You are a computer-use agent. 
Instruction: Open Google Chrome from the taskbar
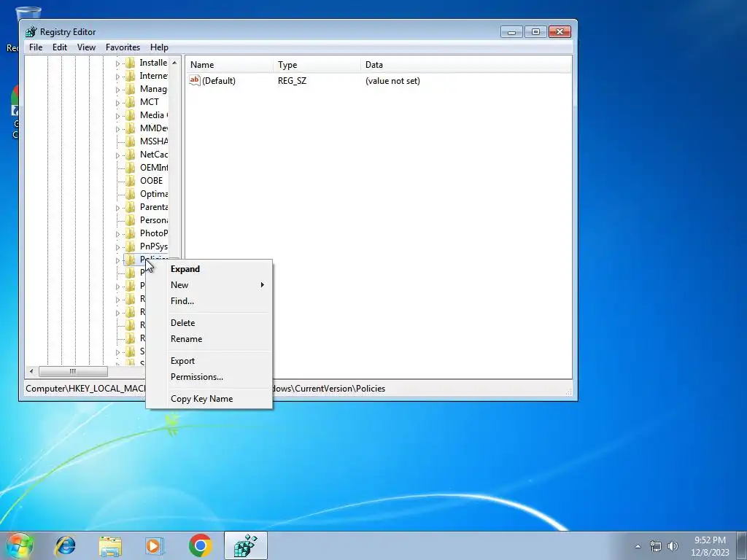click(x=200, y=545)
